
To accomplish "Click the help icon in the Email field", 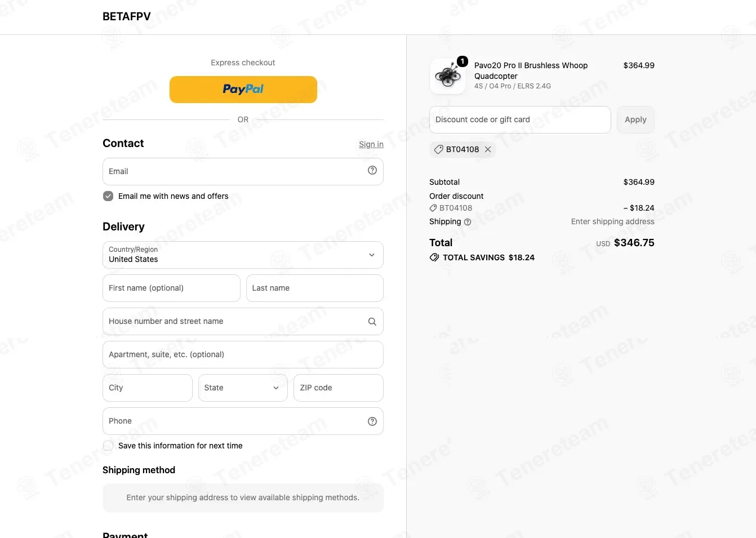I will [372, 171].
